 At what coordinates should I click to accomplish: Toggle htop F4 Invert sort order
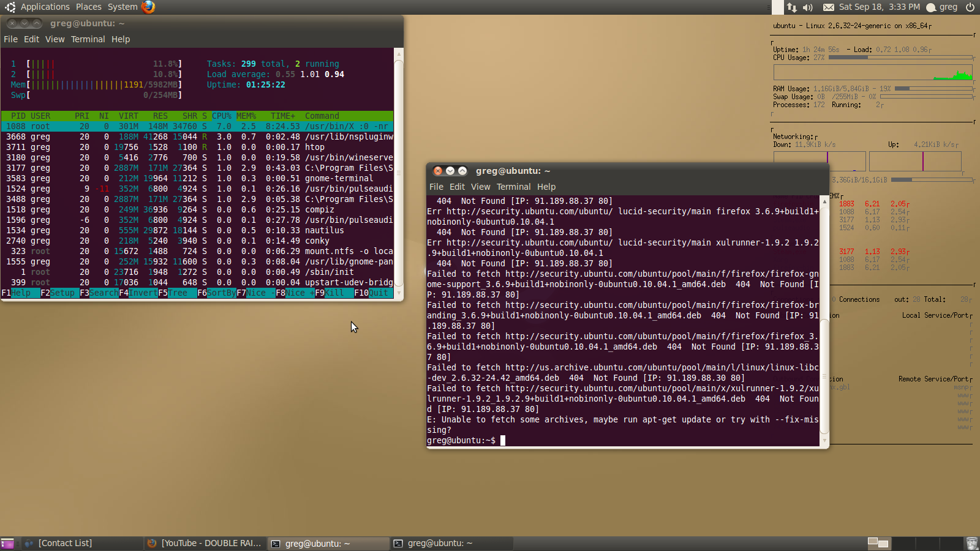point(138,293)
